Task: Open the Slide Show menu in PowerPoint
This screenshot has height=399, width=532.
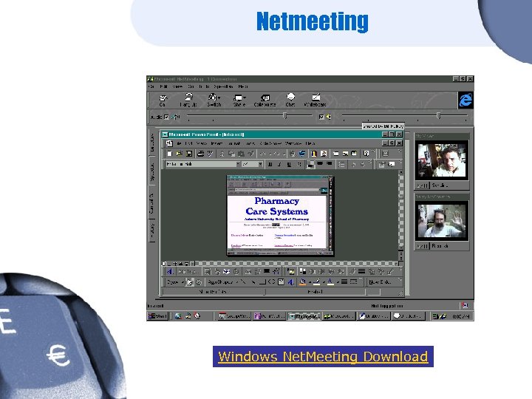Action: pyautogui.click(x=270, y=143)
